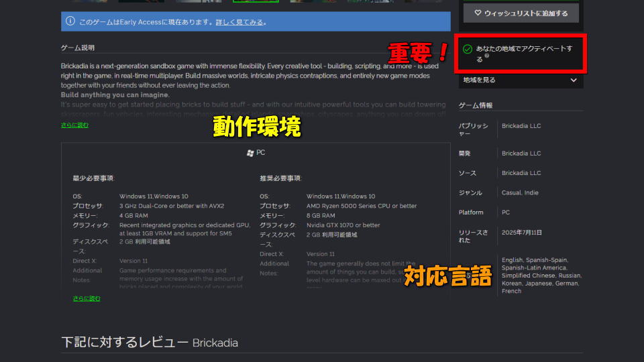Click Platform value PC in game info

click(506, 213)
